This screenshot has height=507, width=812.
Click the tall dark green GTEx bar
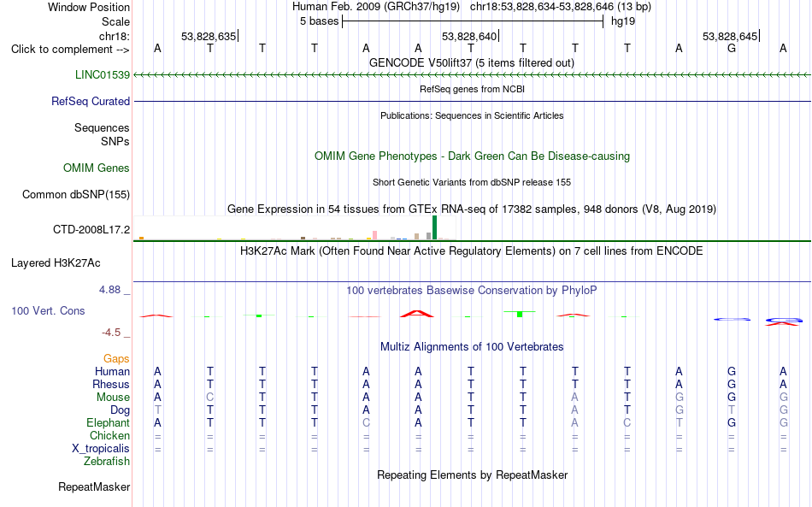click(x=434, y=227)
